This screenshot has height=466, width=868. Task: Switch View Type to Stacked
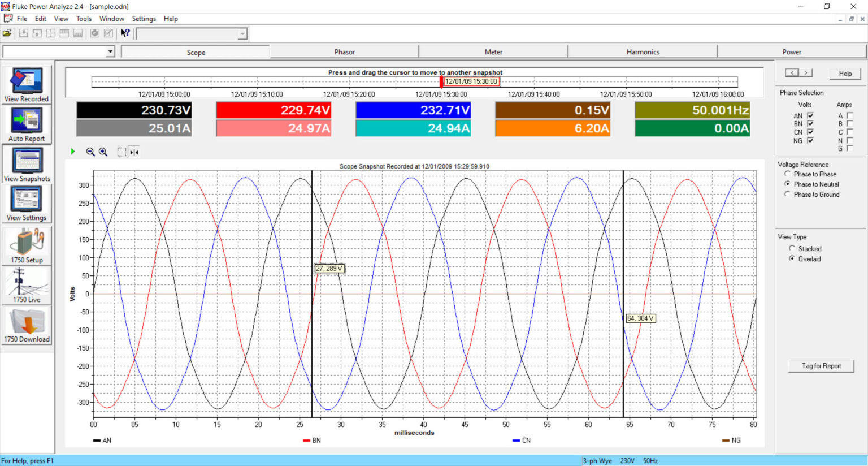(792, 248)
